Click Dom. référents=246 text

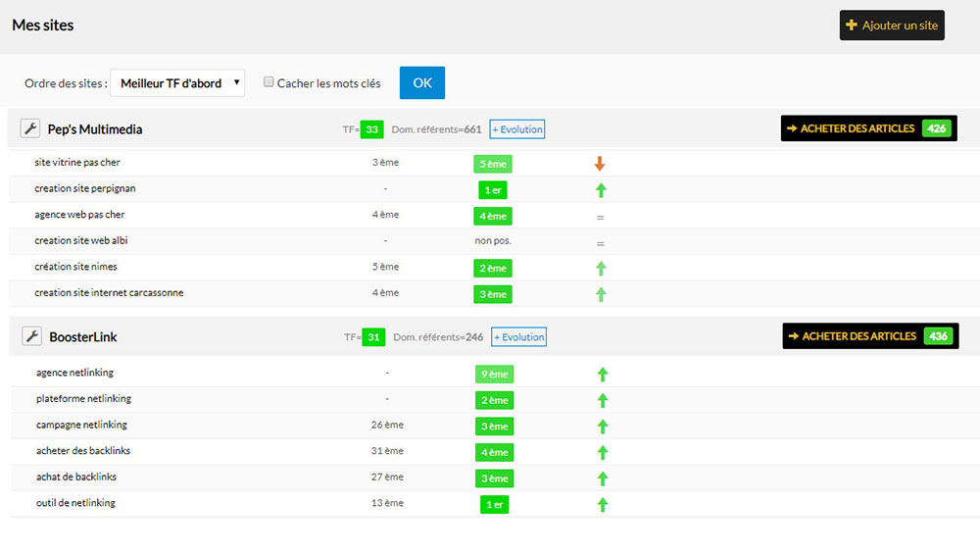point(438,336)
